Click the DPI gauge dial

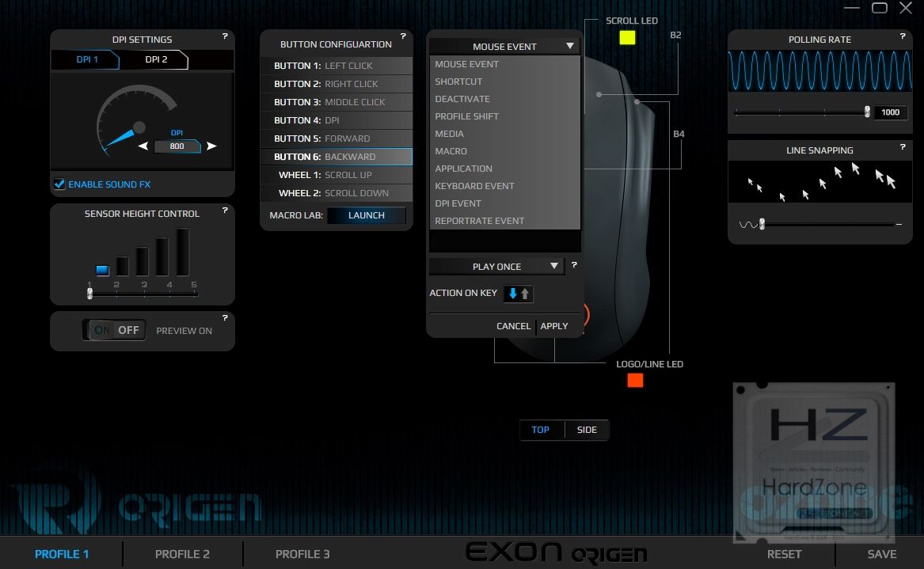[136, 121]
